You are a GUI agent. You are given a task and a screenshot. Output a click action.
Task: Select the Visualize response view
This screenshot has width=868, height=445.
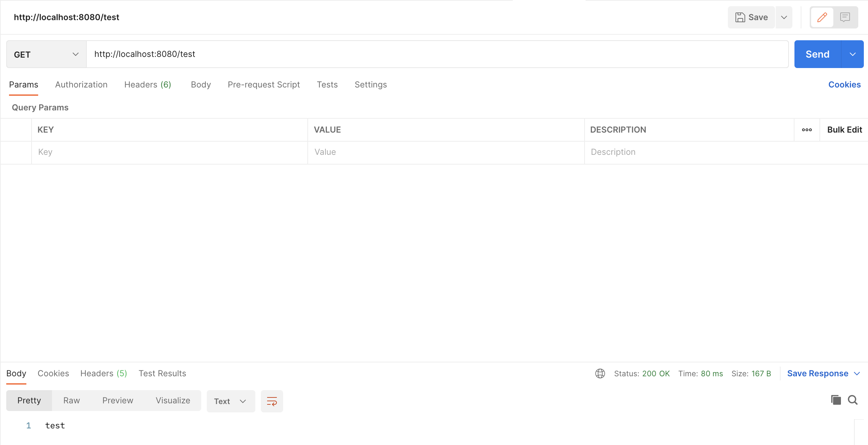click(173, 401)
